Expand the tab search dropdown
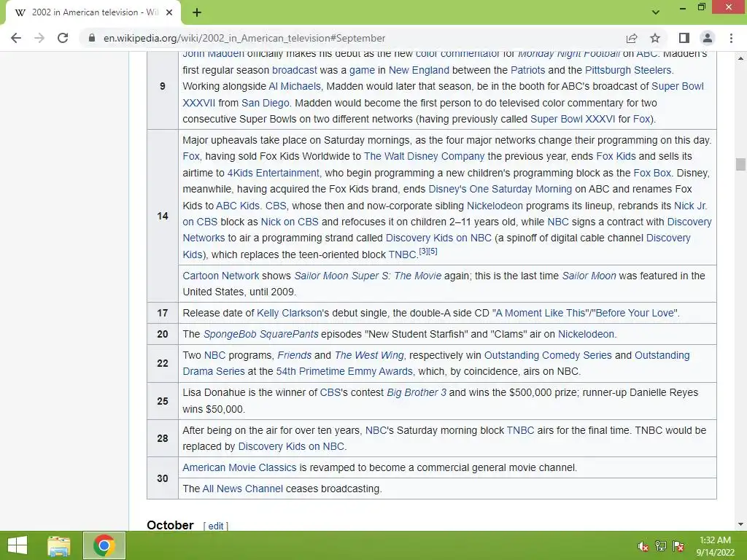The width and height of the screenshot is (747, 560). tap(656, 12)
